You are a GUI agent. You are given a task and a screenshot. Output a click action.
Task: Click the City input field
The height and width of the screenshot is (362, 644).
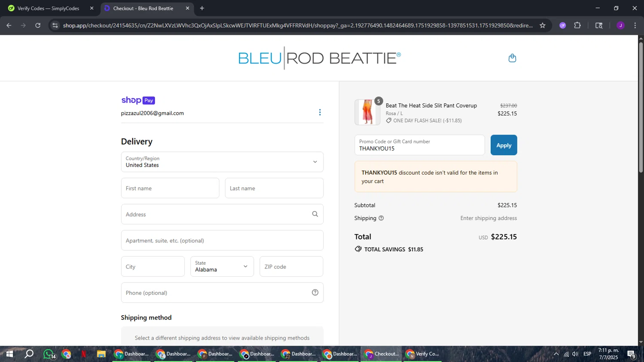153,266
